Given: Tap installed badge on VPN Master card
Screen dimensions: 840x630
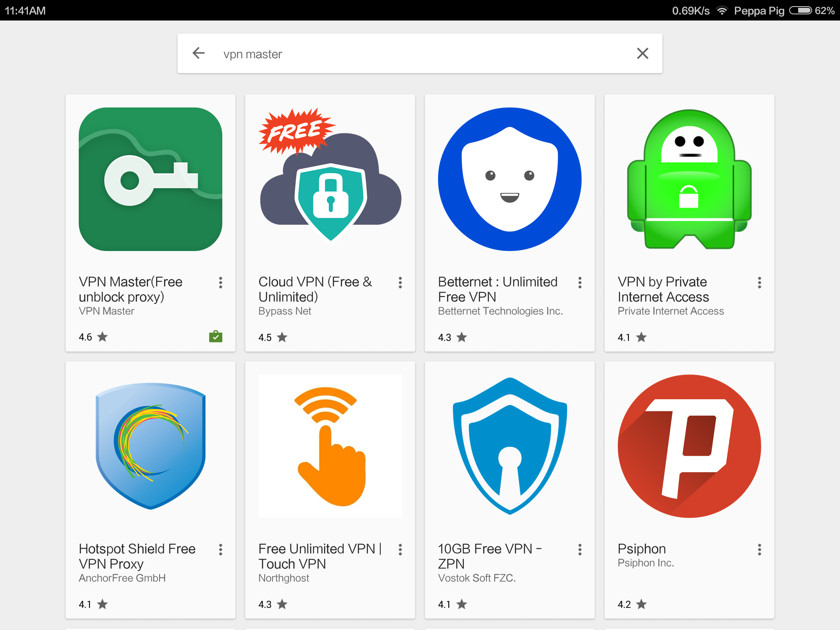Looking at the screenshot, I should tap(216, 336).
